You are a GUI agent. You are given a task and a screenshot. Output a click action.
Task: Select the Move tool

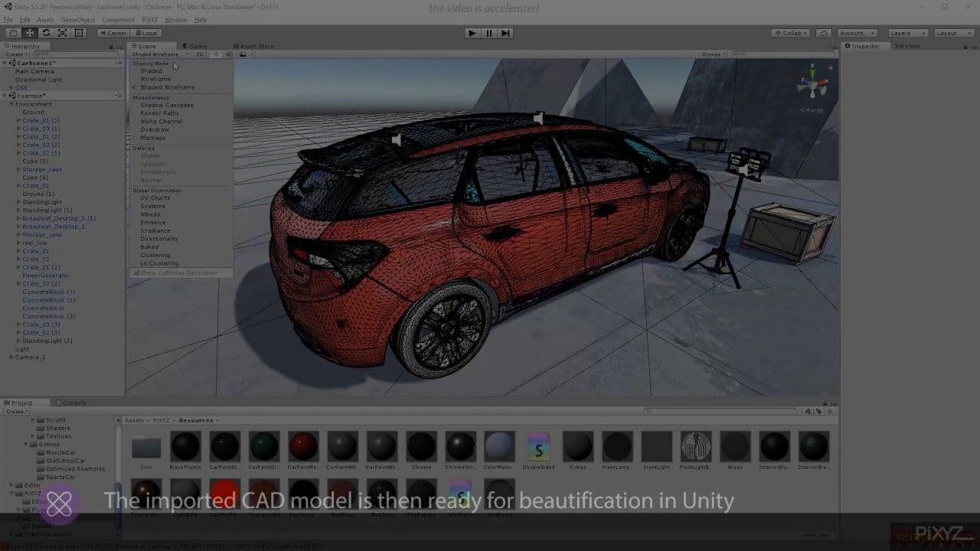[29, 33]
